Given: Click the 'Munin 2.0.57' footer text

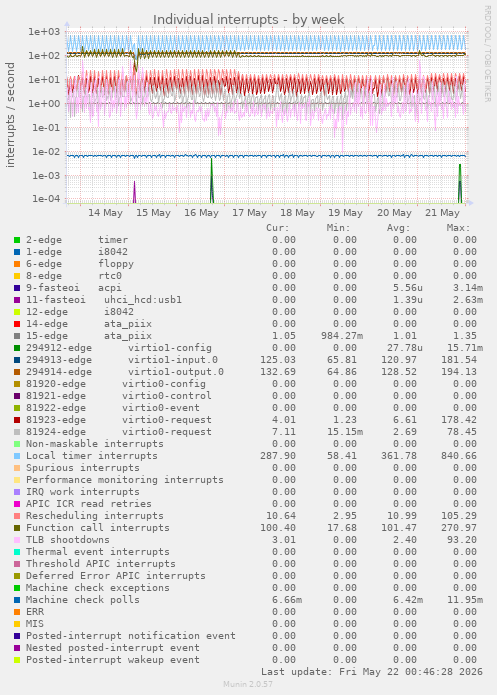Looking at the screenshot, I should (x=248, y=684).
